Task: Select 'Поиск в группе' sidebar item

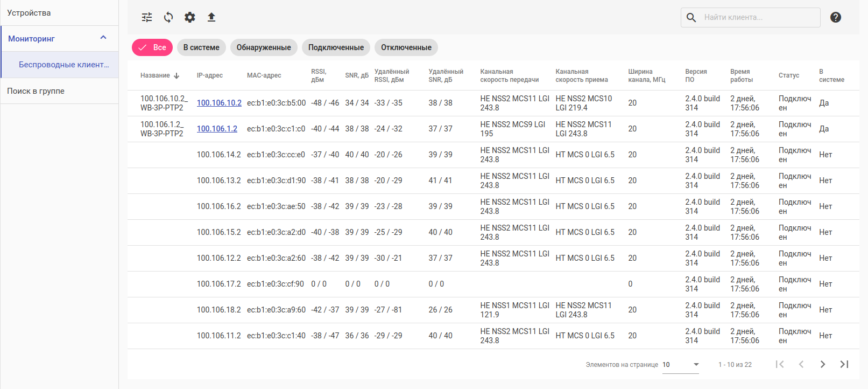Action: coord(36,91)
